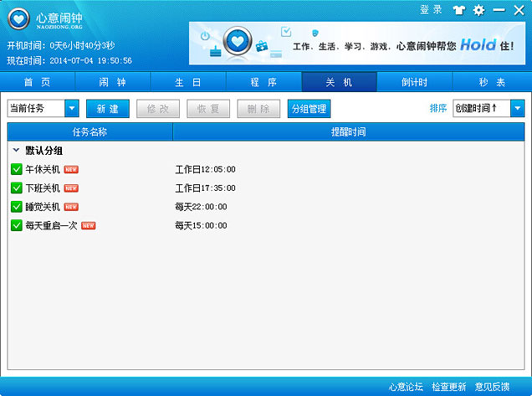Click the 现在时间 current time text
Image resolution: width=532 pixels, height=396 pixels.
pyautogui.click(x=69, y=60)
